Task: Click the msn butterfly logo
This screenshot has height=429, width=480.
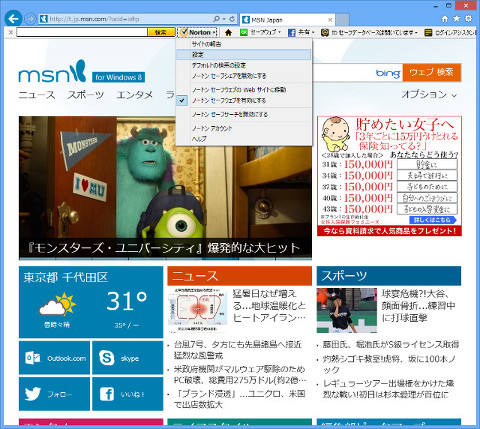Action: (52, 72)
